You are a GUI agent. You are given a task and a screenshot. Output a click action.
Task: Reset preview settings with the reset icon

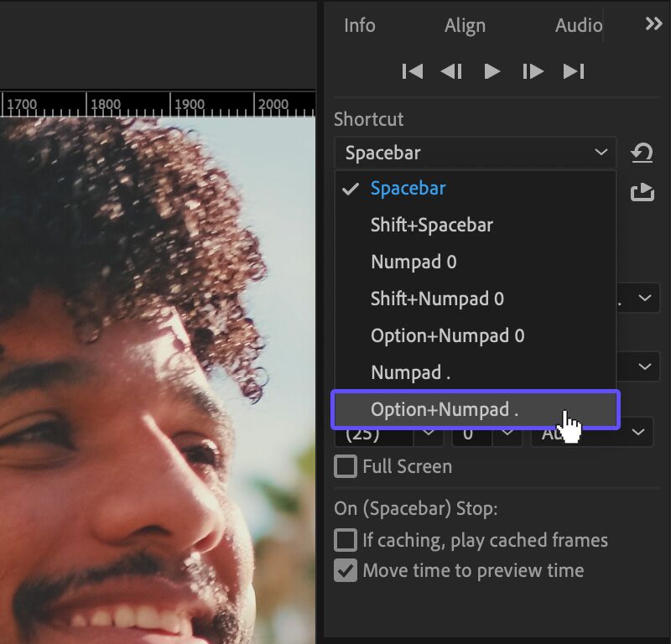tap(642, 153)
